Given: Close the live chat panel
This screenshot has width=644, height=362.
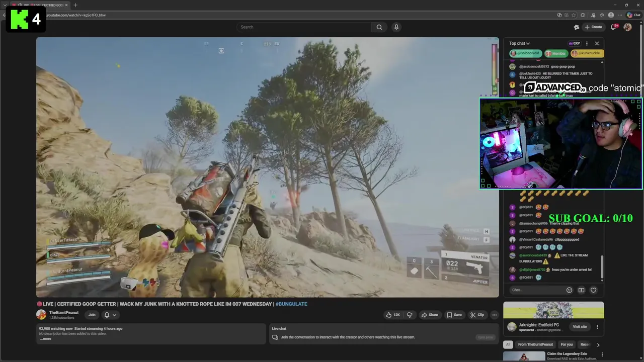Looking at the screenshot, I should (597, 43).
